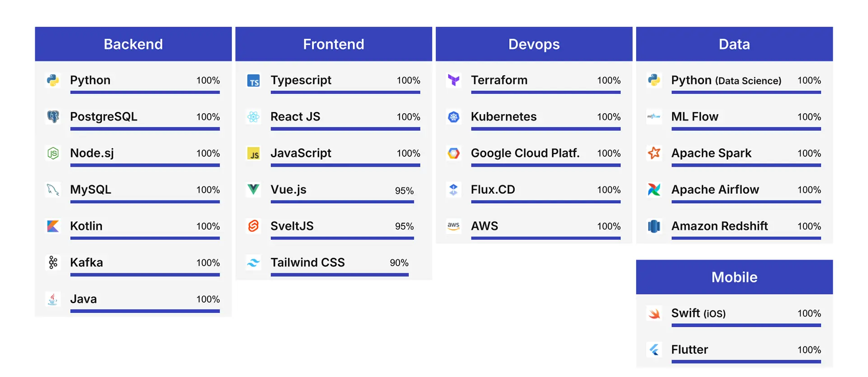Click the SveltJS 95% percentage text
The height and width of the screenshot is (377, 868).
pos(404,226)
